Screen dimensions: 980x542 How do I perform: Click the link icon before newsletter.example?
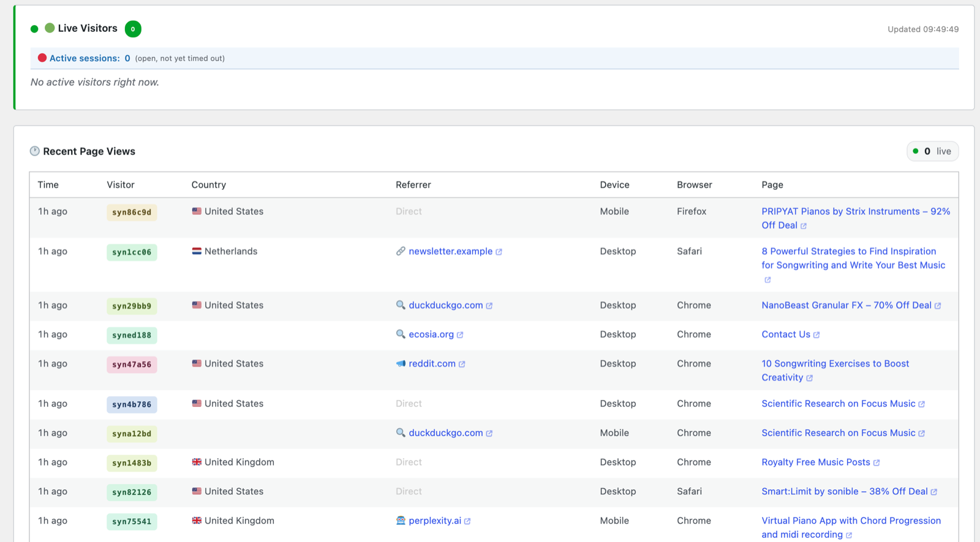pos(401,251)
